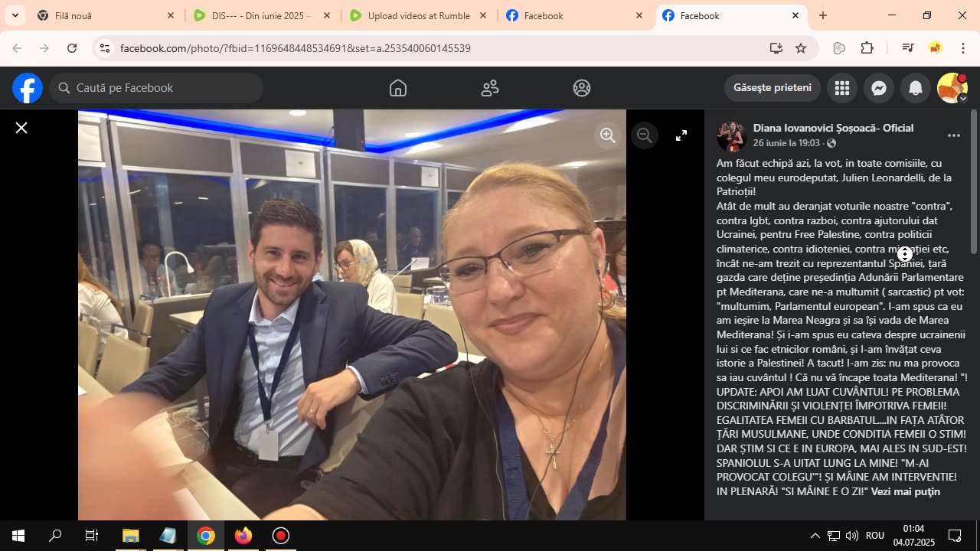980x551 pixels.
Task: Open the Groups icon in top navigation
Action: pos(582,88)
